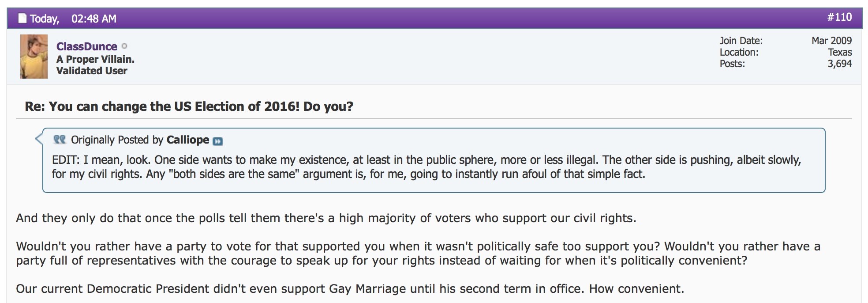Open ClassDunce's avatar picture

point(34,57)
